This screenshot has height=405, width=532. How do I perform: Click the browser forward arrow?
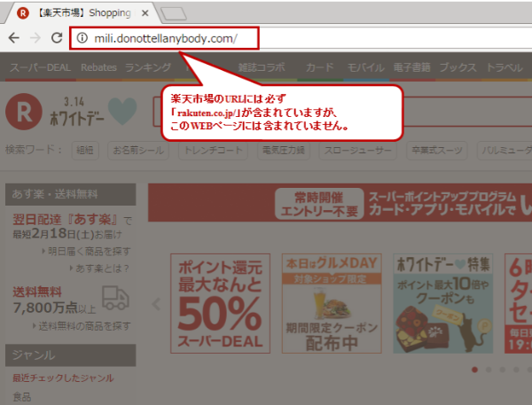tap(35, 37)
